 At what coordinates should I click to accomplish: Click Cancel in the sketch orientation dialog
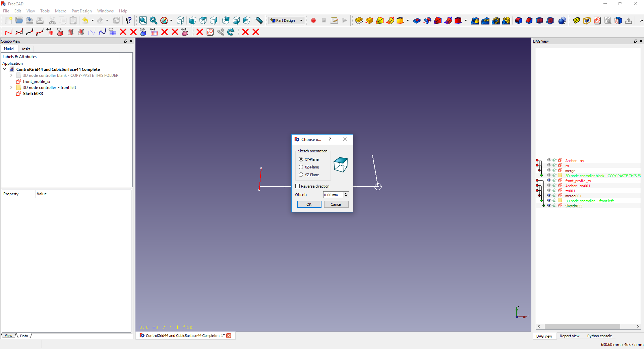click(336, 204)
